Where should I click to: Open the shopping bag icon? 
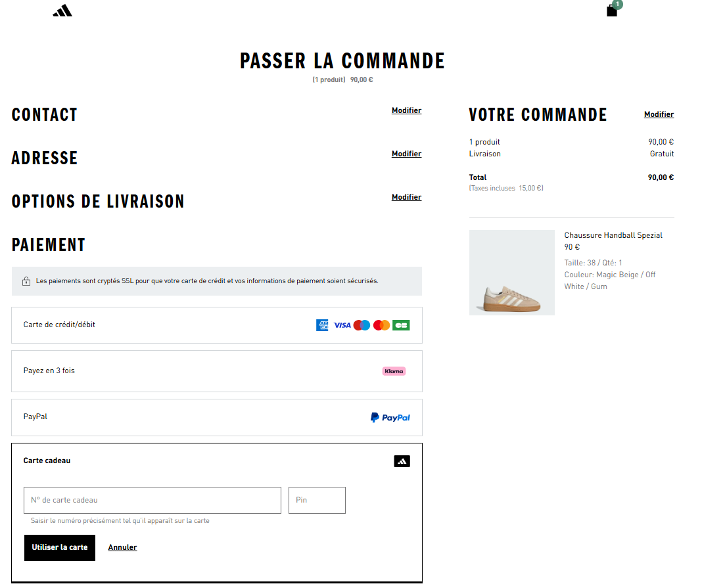tap(612, 11)
